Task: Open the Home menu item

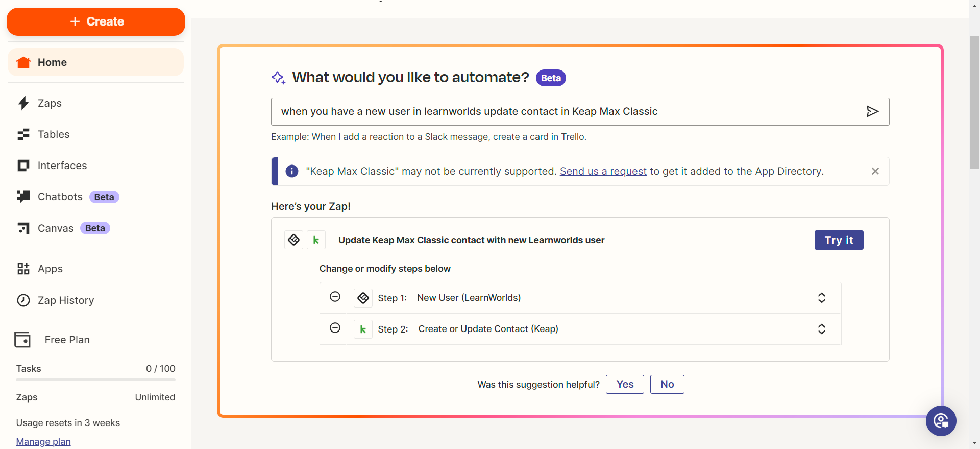Action: coord(95,62)
